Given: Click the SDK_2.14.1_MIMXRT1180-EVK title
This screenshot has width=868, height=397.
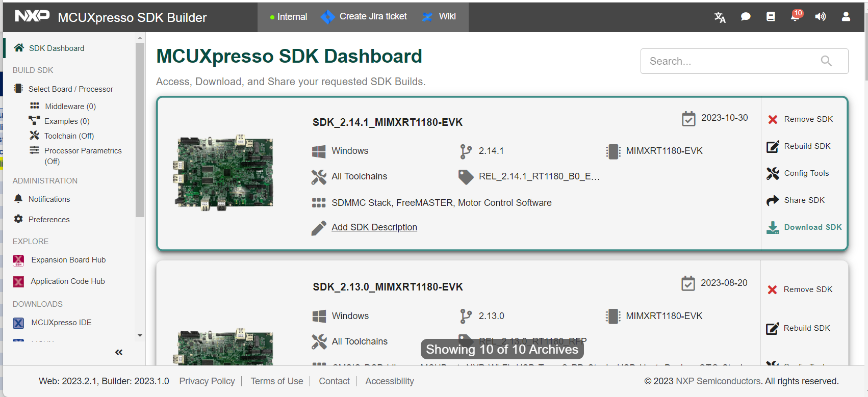Looking at the screenshot, I should pyautogui.click(x=388, y=122).
